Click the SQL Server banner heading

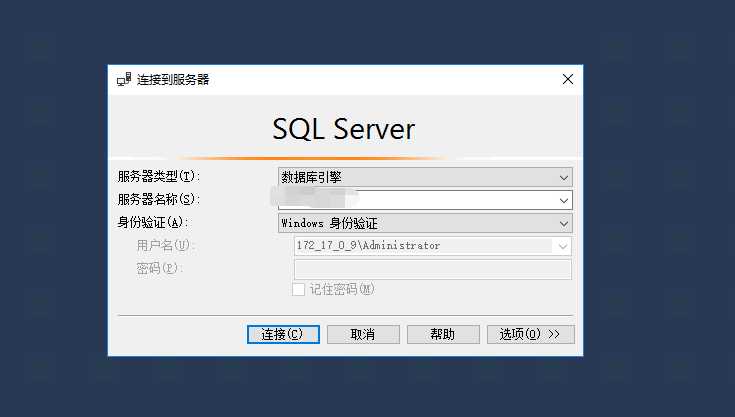pyautogui.click(x=344, y=129)
